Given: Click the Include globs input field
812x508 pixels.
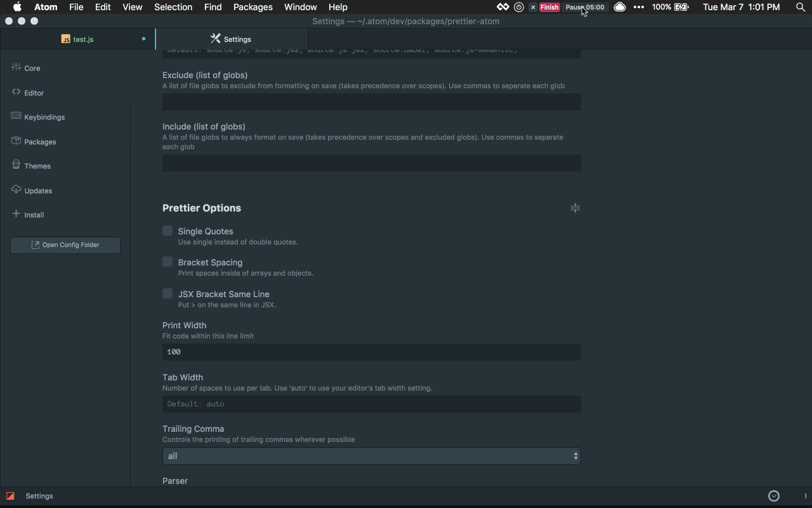Looking at the screenshot, I should 372,163.
